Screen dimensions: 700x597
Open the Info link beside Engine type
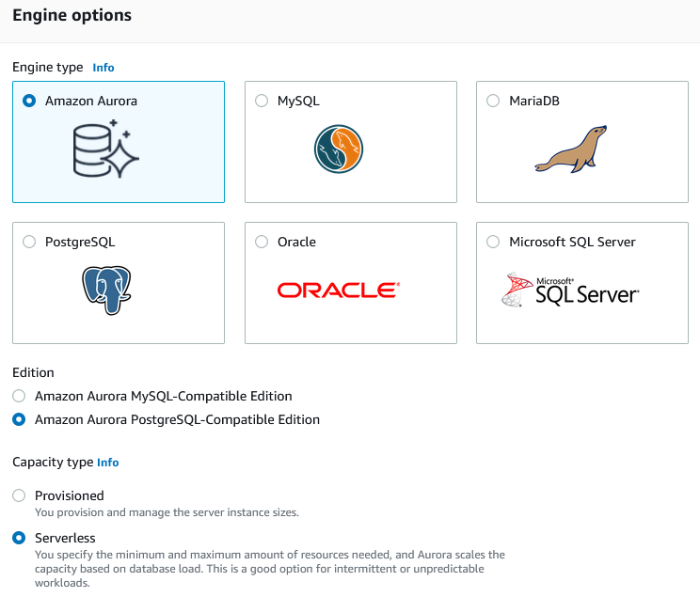tap(103, 68)
